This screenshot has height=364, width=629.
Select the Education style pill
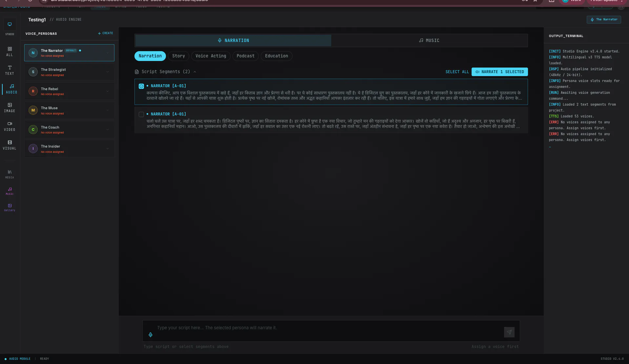tap(276, 56)
